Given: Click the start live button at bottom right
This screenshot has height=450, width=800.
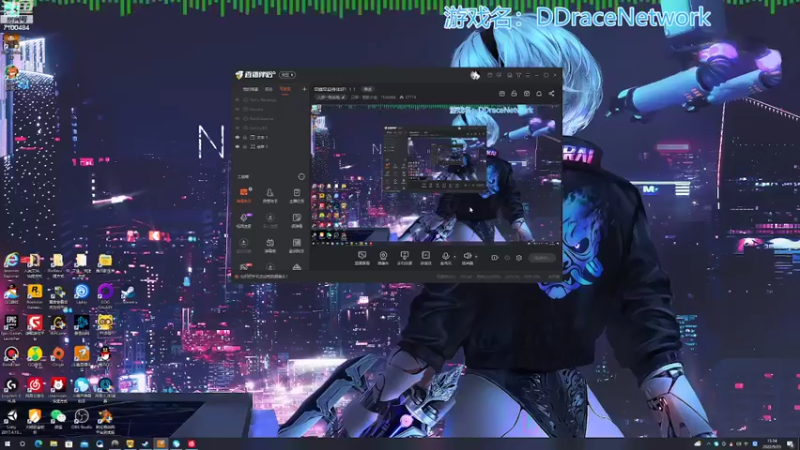Looking at the screenshot, I should [x=542, y=258].
